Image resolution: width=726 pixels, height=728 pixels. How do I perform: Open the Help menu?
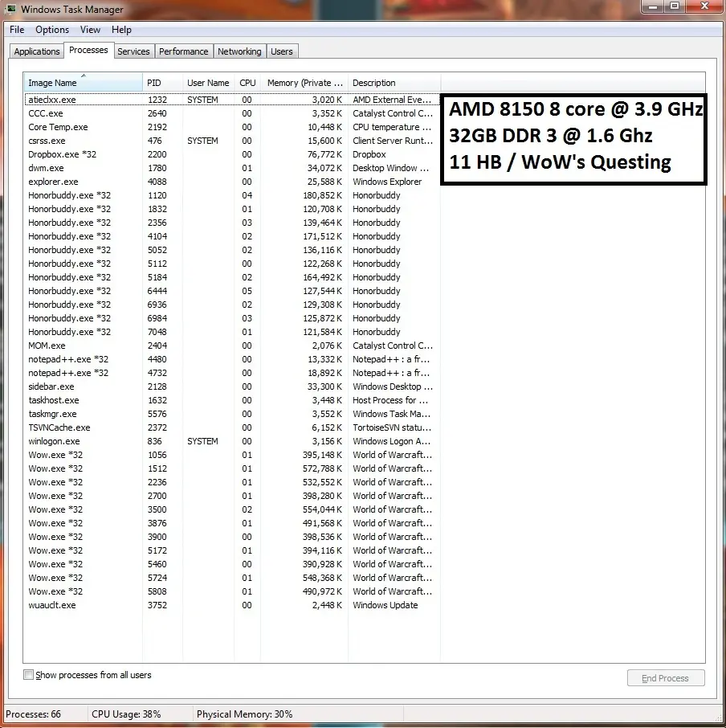click(x=121, y=30)
